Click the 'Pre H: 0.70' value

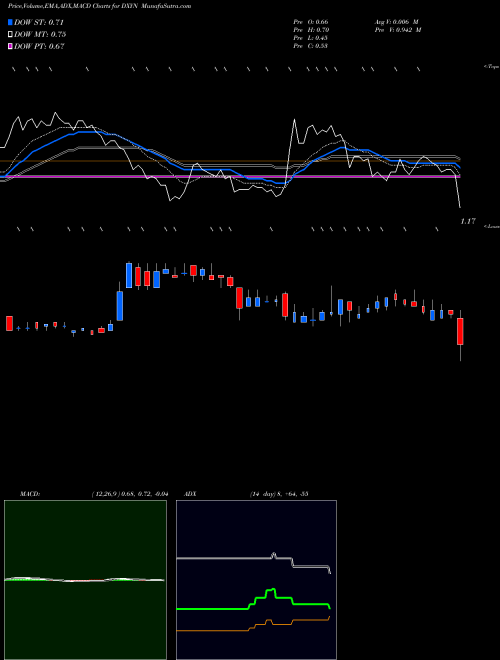(311, 30)
